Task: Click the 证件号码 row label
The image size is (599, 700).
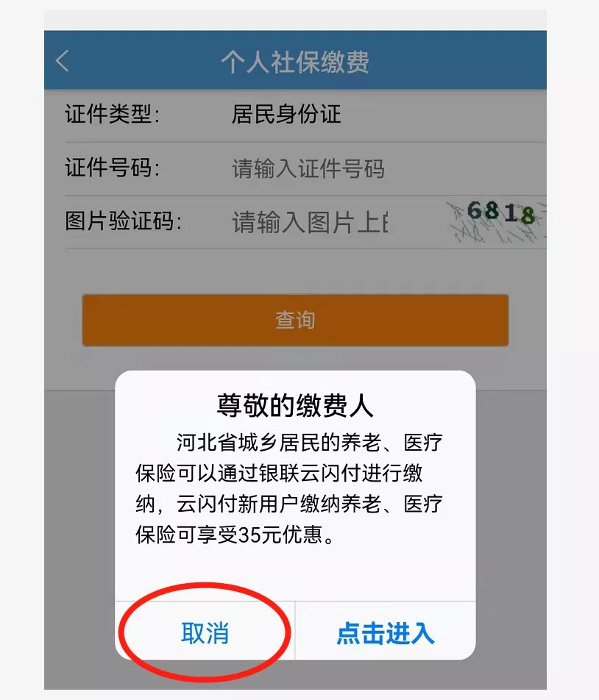Action: (112, 168)
